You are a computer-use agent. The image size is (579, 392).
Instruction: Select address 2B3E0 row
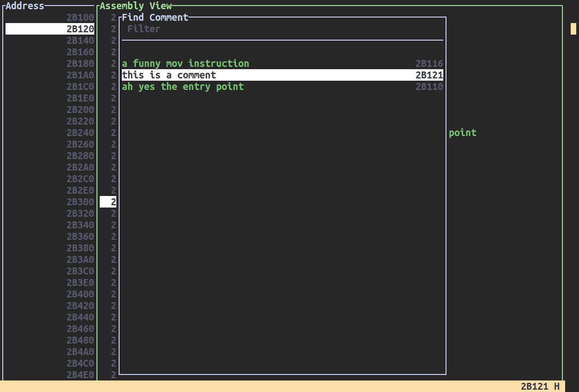(80, 283)
